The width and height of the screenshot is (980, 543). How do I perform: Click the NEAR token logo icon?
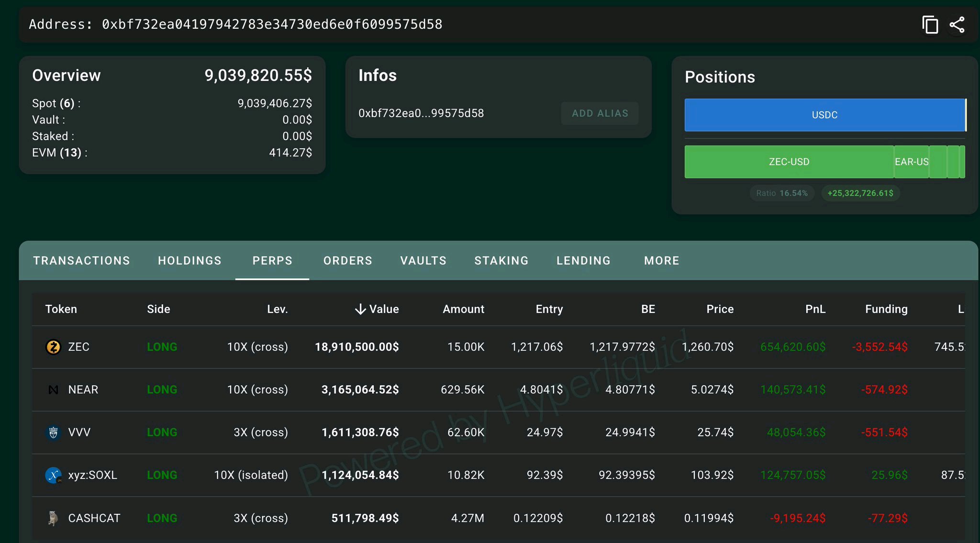point(53,390)
